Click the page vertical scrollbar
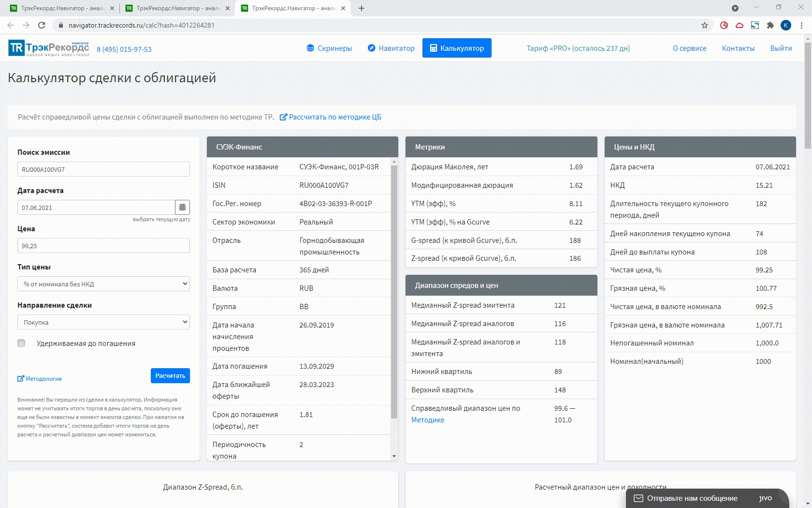The image size is (812, 508). (808, 94)
